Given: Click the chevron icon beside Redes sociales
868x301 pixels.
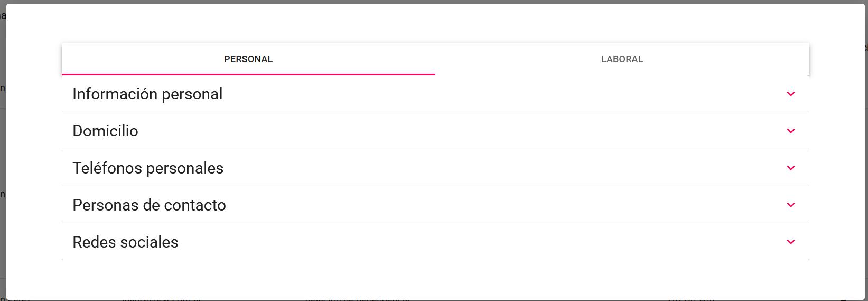Looking at the screenshot, I should pos(790,242).
